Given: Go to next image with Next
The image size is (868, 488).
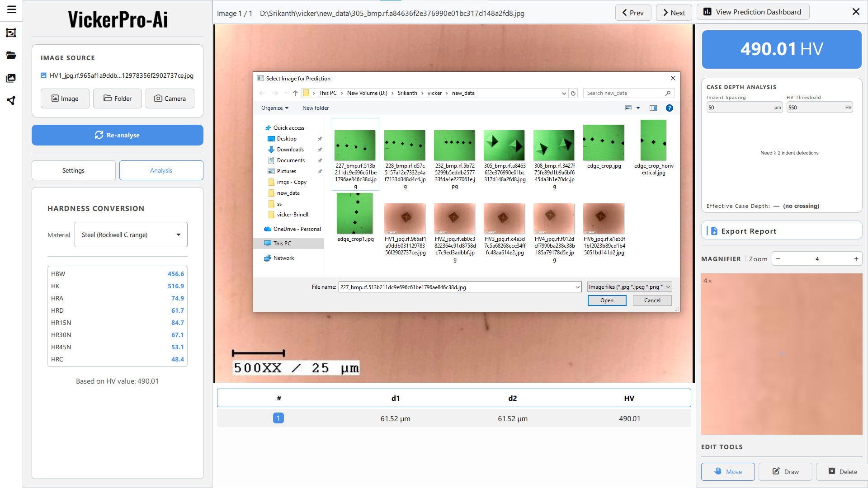Looking at the screenshot, I should point(674,13).
